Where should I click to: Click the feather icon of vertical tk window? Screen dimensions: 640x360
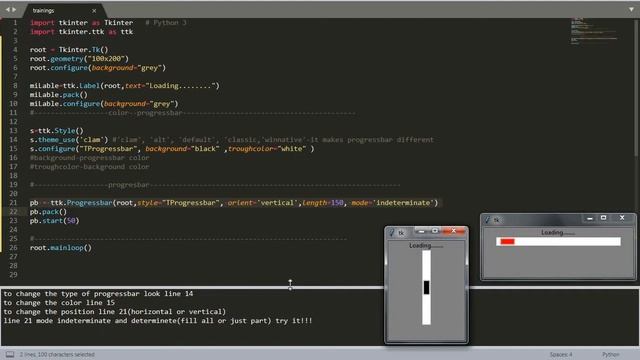point(392,233)
